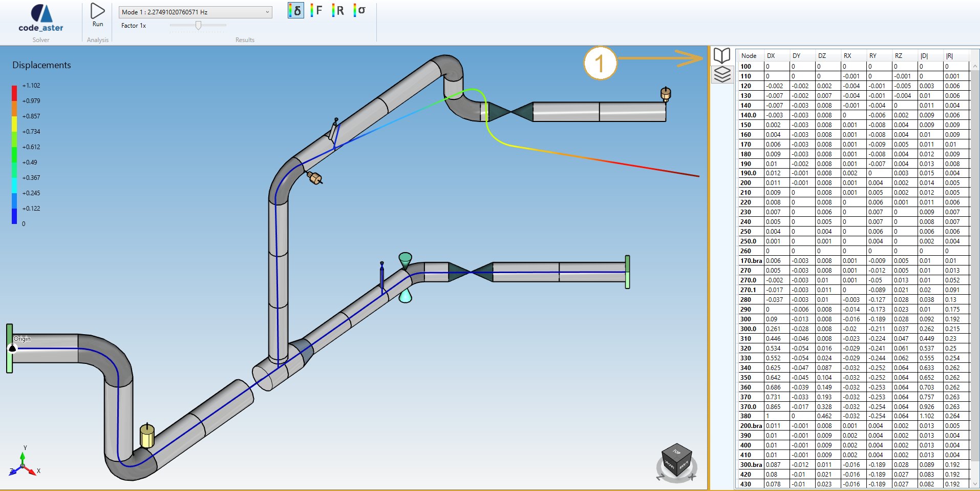Viewport: 980px width, 491px height.
Task: Select node 370.0 row
Action: pos(854,406)
